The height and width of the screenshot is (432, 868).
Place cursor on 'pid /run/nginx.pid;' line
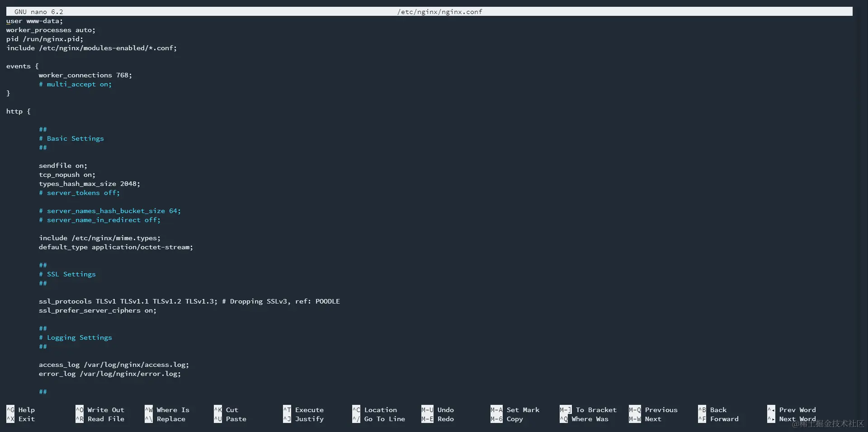45,39
